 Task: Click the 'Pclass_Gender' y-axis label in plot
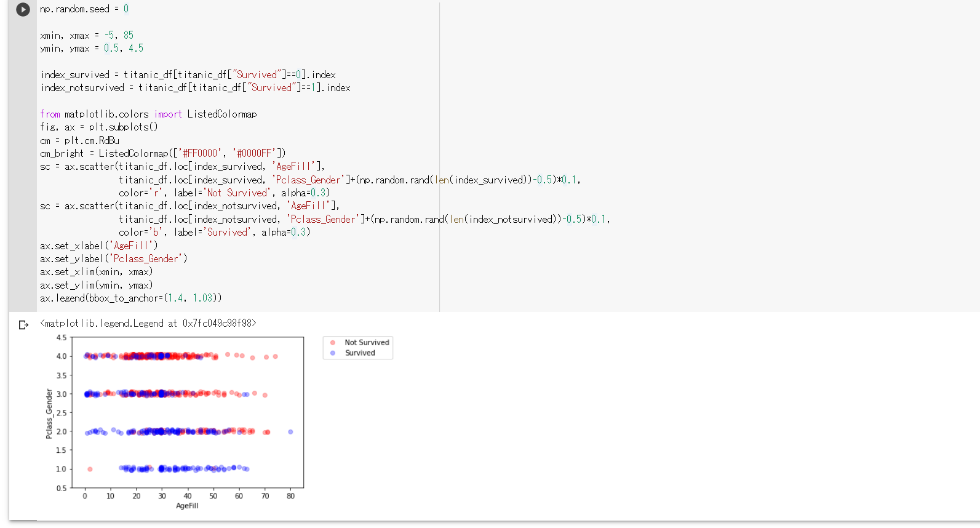[49, 414]
